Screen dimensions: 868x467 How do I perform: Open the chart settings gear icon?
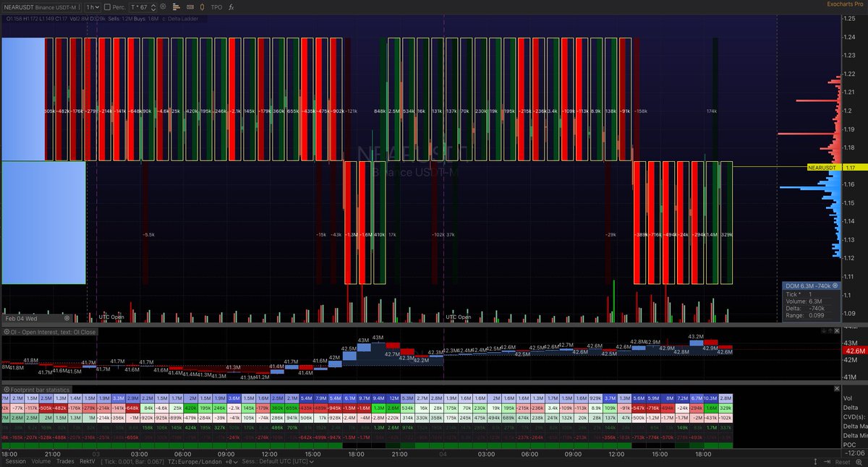pos(163,7)
